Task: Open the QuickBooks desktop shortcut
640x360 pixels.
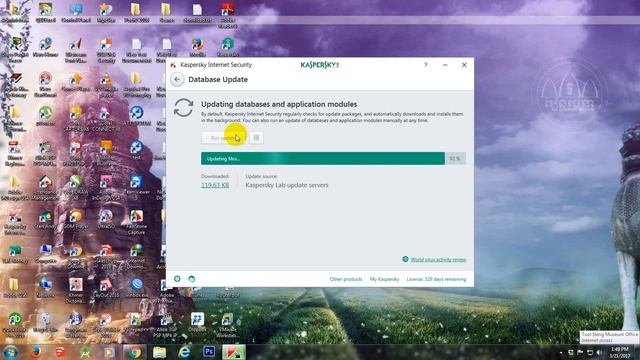Action: [x=15, y=325]
